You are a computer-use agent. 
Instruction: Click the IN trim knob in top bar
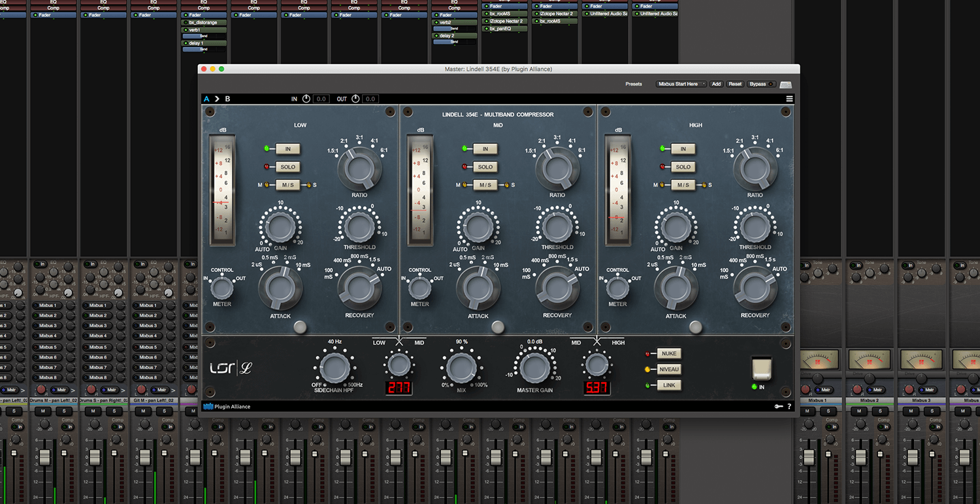[x=306, y=99]
